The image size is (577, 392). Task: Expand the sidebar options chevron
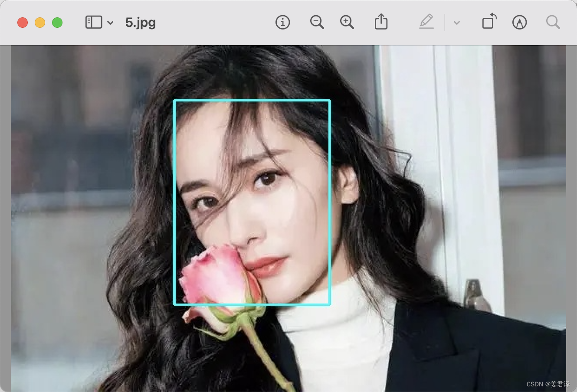click(x=110, y=23)
